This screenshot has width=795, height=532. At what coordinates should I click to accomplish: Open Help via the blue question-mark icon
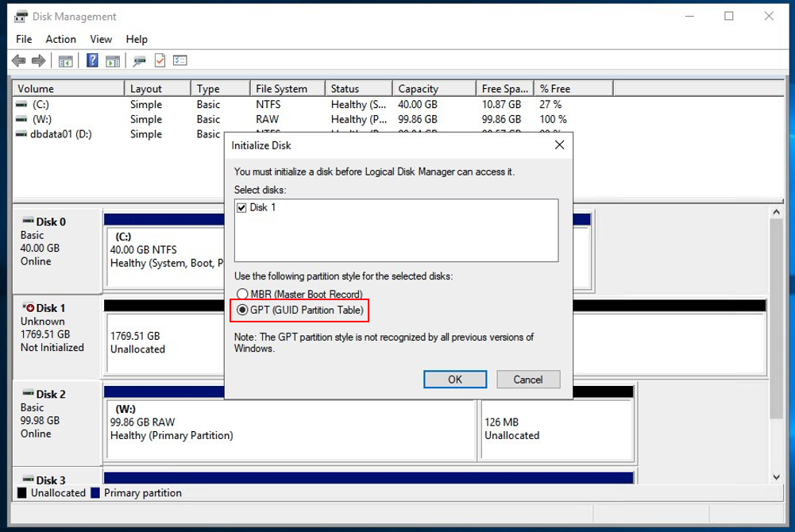coord(92,61)
